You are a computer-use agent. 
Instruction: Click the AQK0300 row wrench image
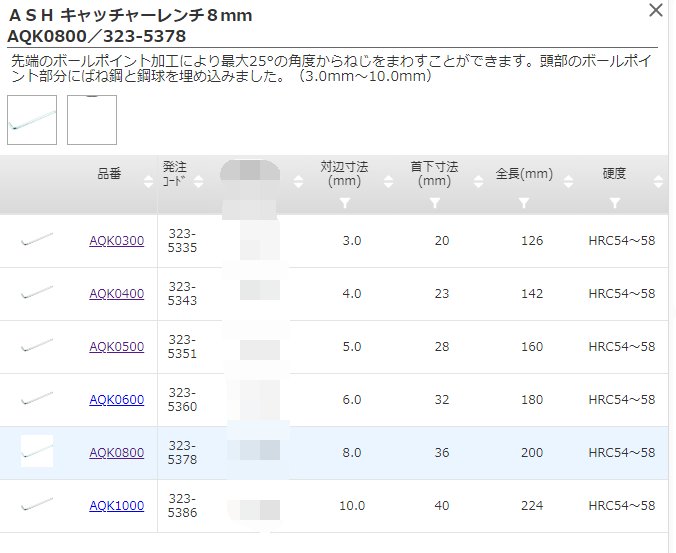(37, 240)
